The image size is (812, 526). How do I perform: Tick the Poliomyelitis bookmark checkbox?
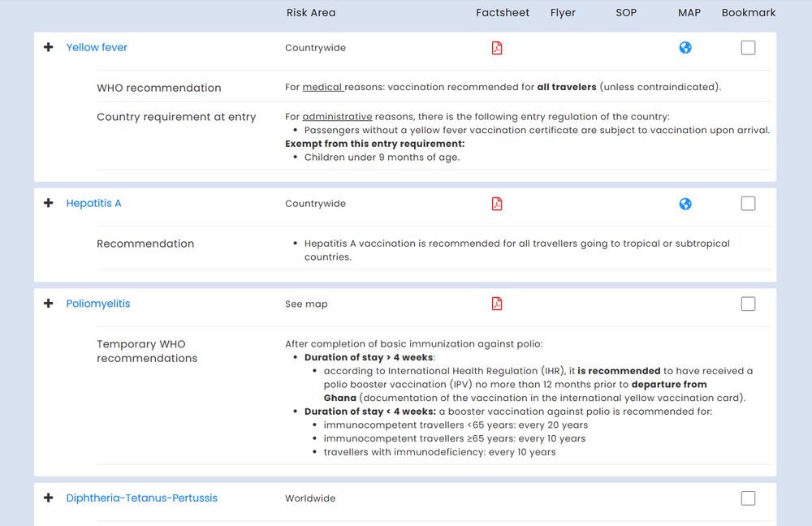748,304
